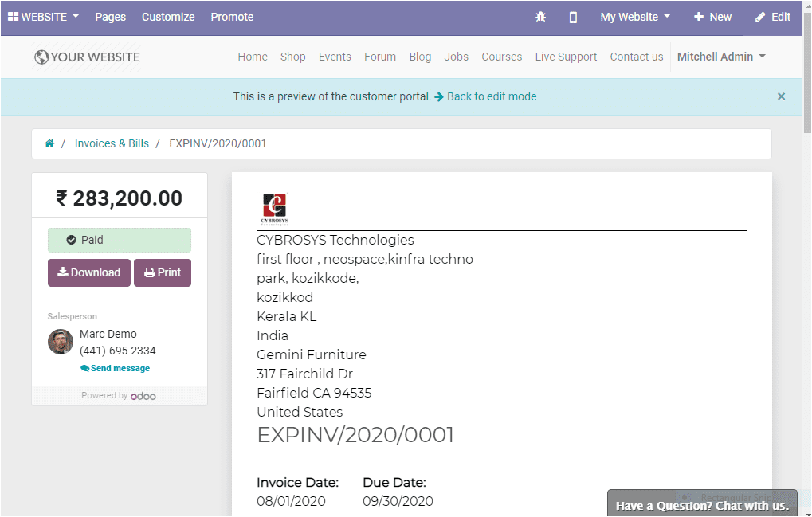This screenshot has width=812, height=517.
Task: Open the Blog page
Action: point(420,57)
